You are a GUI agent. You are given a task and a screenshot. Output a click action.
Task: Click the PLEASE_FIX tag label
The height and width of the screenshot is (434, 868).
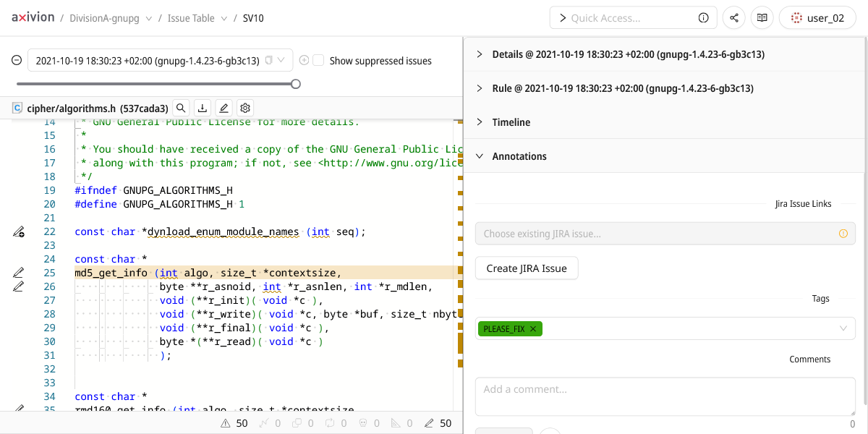coord(504,329)
